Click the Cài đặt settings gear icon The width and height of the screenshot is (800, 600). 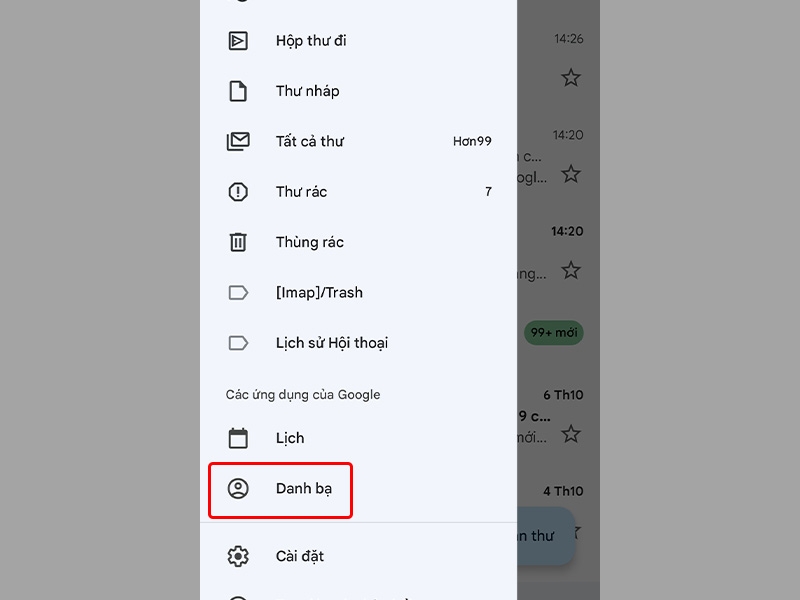coord(238,556)
